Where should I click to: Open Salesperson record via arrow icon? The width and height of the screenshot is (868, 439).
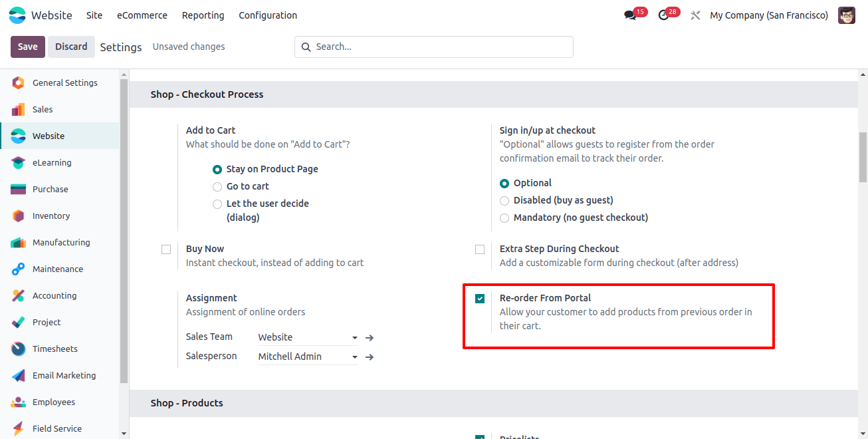[370, 357]
